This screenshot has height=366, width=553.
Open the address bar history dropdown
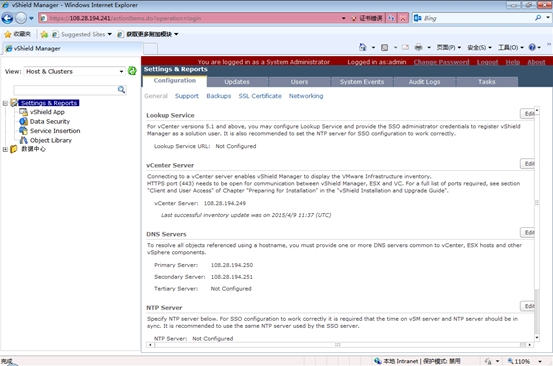344,18
